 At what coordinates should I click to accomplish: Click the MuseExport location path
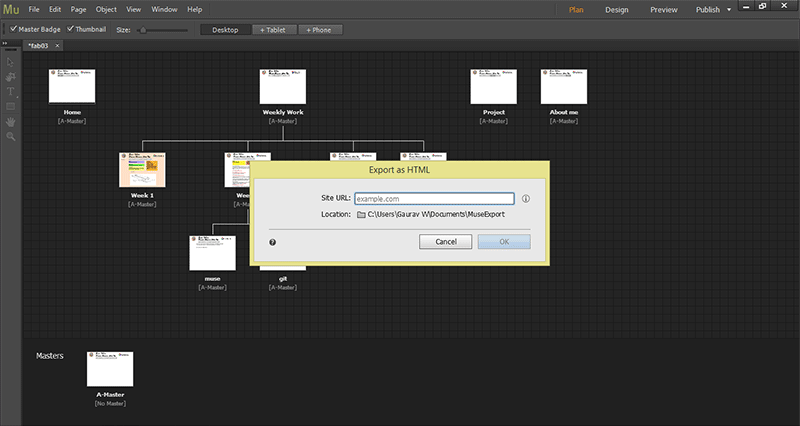tap(436, 214)
